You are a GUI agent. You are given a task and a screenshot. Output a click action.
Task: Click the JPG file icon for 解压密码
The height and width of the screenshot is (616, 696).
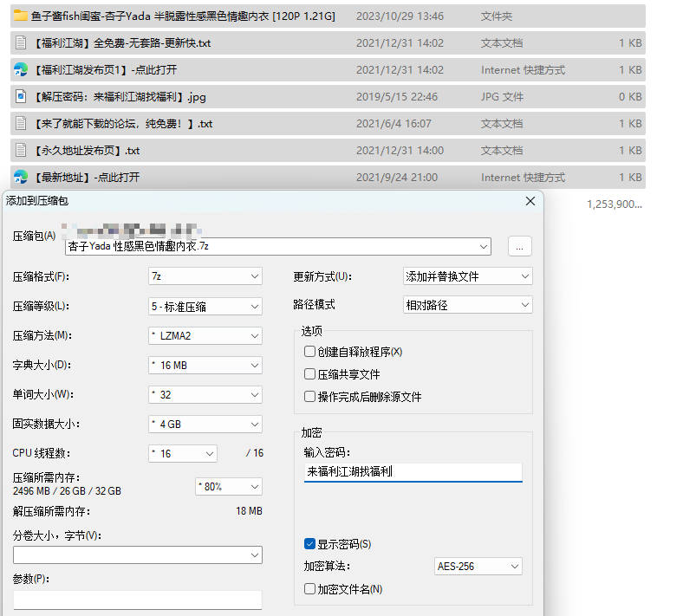[x=21, y=96]
